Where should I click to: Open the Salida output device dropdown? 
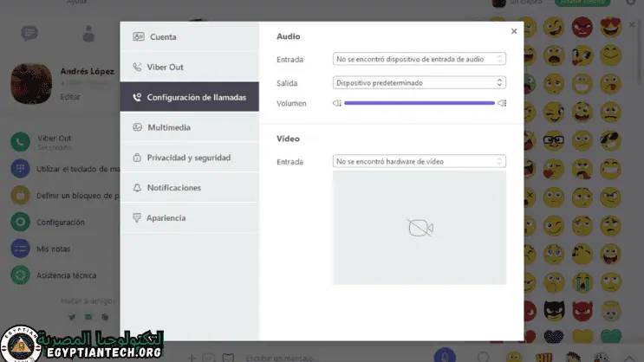click(x=419, y=82)
